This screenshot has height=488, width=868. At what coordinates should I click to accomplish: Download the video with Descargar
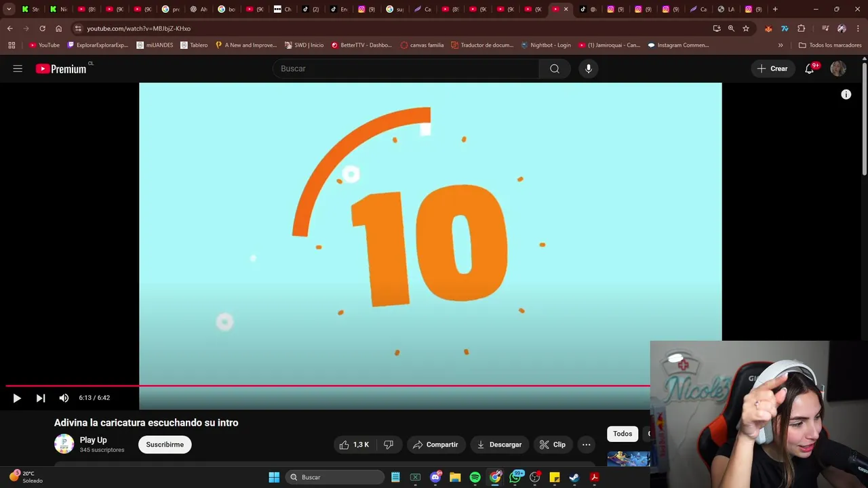click(x=499, y=445)
